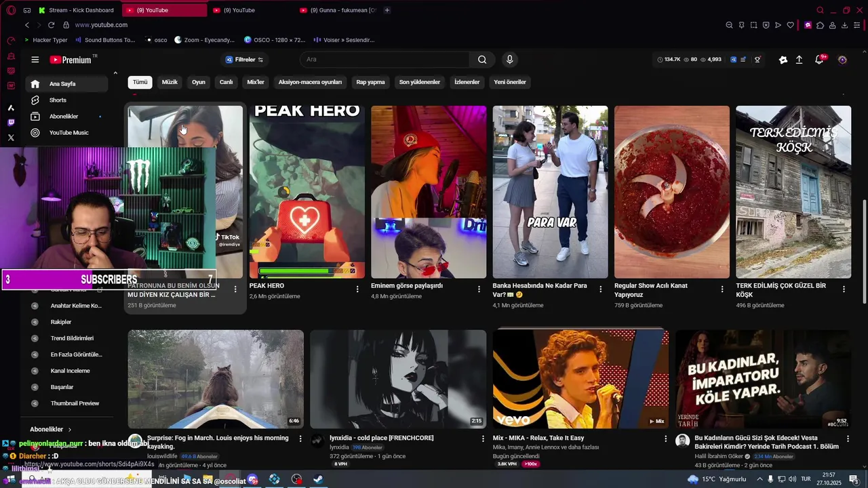Viewport: 868px width, 488px height.
Task: Open Eminem görse paylaşırdı short thumbnail
Action: 429,192
